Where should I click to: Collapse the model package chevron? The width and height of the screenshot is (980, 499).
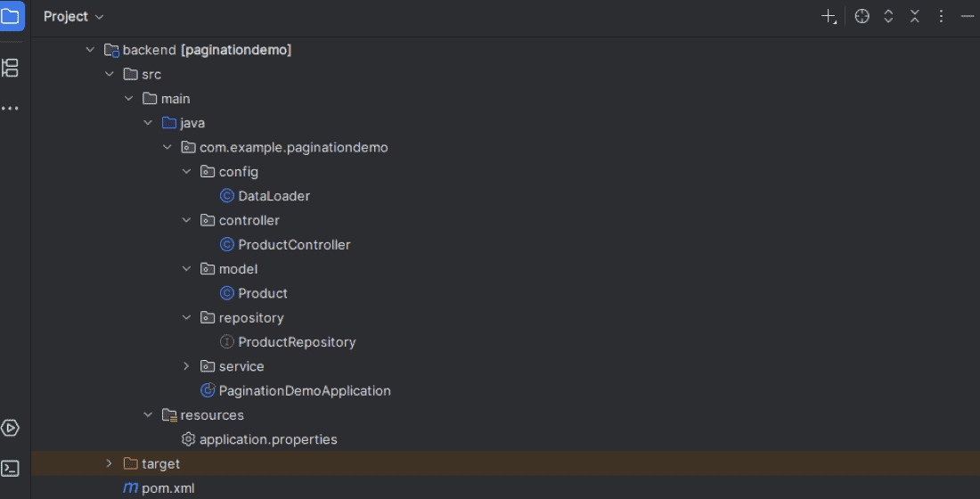[186, 269]
